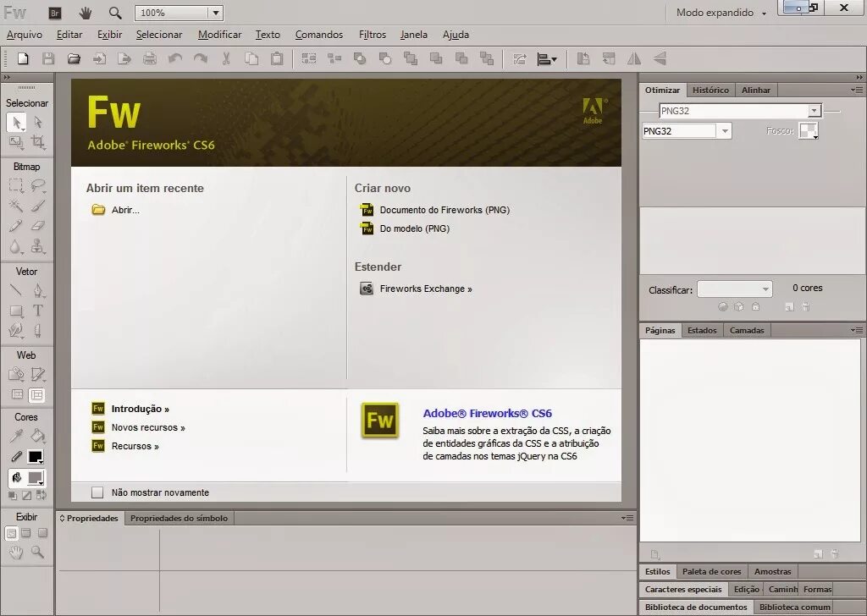Select the Knife tool
The height and width of the screenshot is (616, 867).
click(x=37, y=330)
